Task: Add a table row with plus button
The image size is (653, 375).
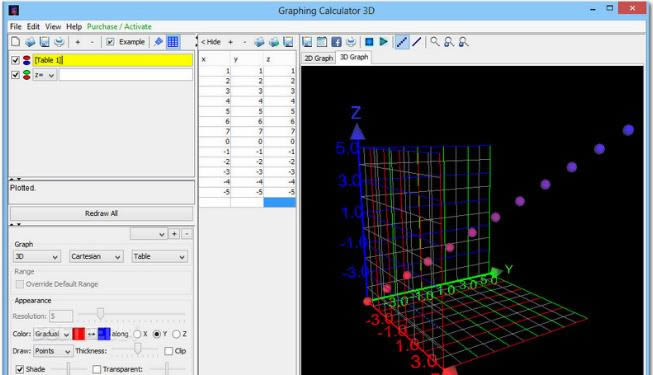Action: (x=230, y=42)
